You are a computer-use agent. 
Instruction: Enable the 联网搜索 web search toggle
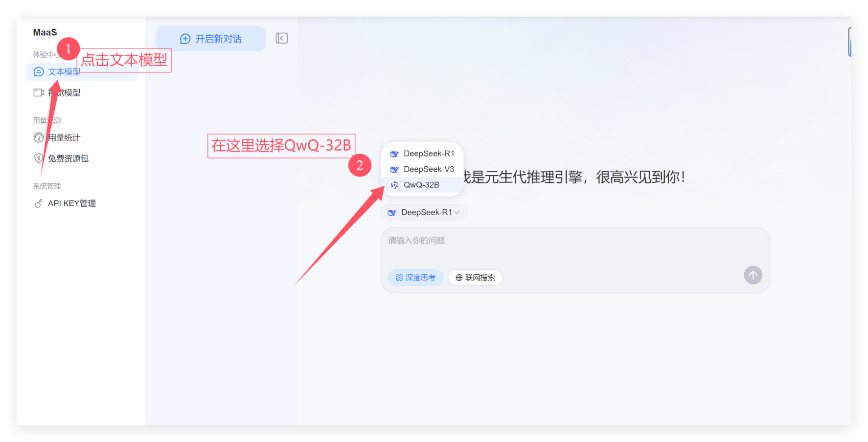coord(475,278)
